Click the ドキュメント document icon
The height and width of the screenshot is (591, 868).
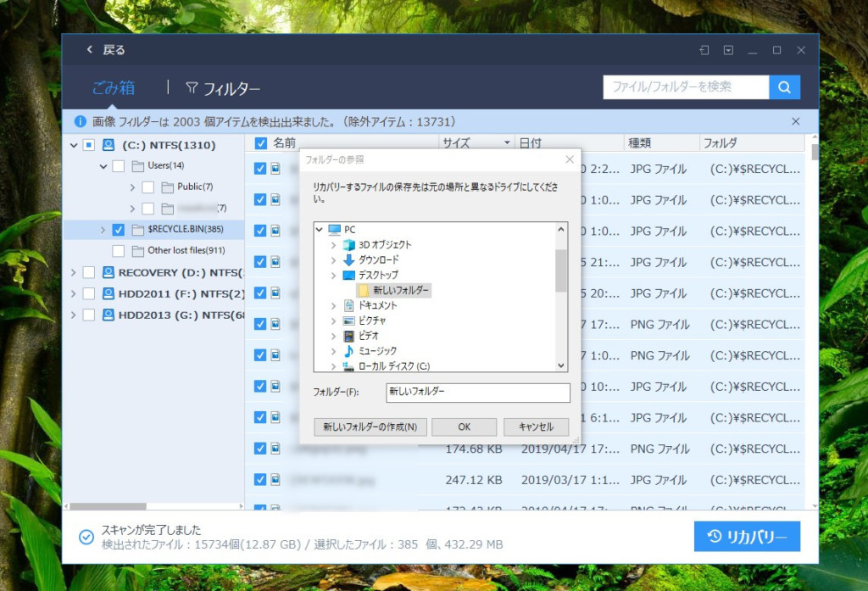point(348,305)
